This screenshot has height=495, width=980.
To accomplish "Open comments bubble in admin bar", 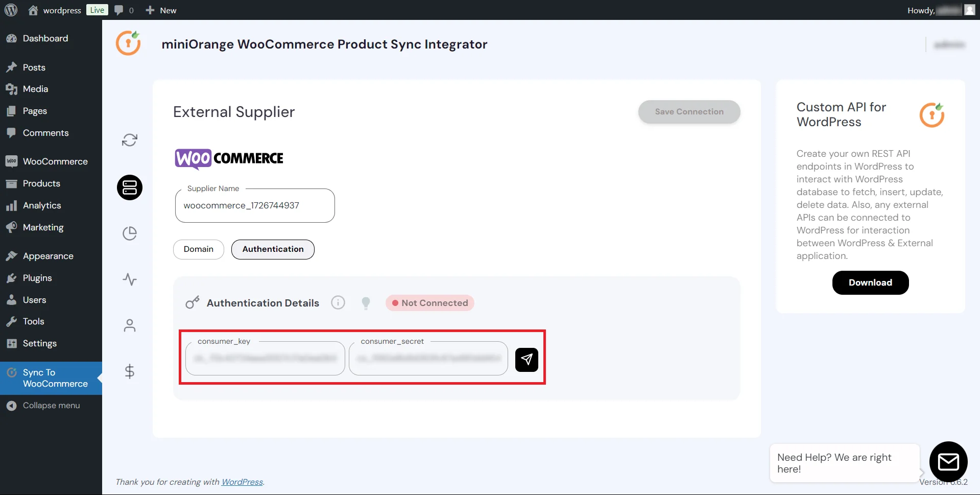I will (x=124, y=10).
